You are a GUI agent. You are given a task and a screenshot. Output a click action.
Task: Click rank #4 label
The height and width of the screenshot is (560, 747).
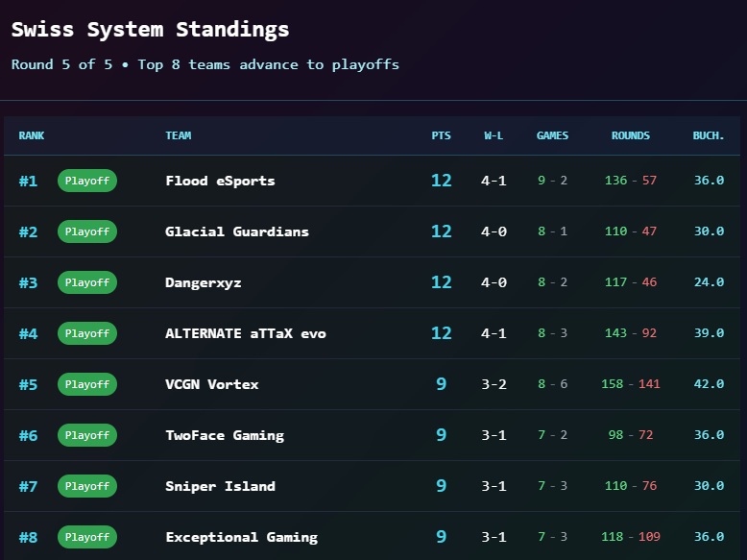(28, 333)
